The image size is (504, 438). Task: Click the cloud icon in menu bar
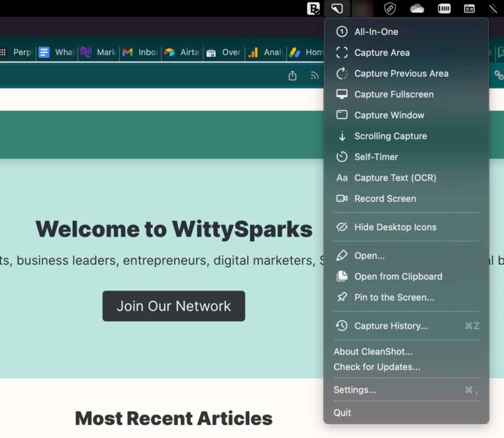pyautogui.click(x=417, y=9)
